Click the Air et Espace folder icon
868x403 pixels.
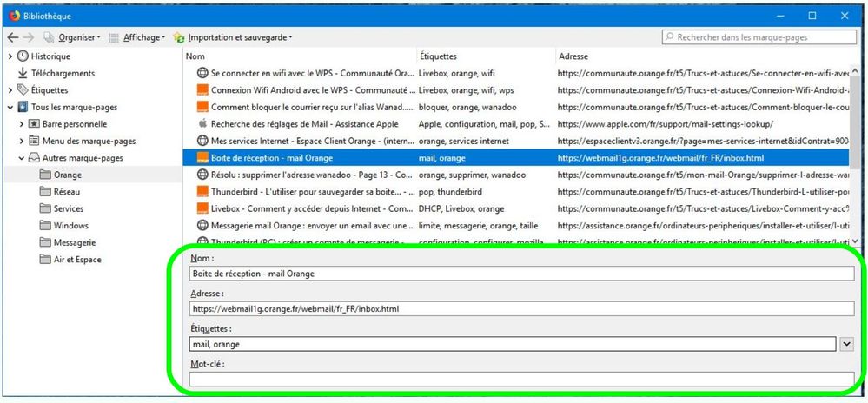click(x=45, y=260)
